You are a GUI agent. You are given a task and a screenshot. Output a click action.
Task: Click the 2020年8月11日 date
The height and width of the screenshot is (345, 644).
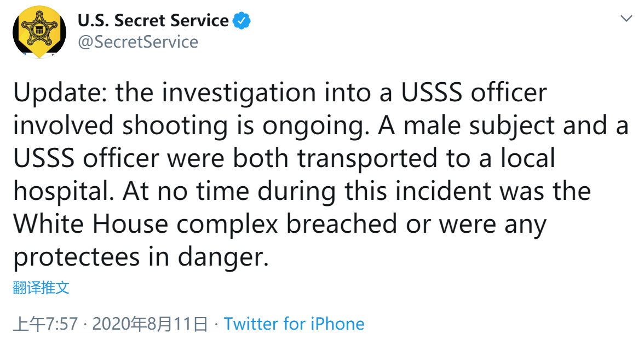pyautogui.click(x=150, y=324)
